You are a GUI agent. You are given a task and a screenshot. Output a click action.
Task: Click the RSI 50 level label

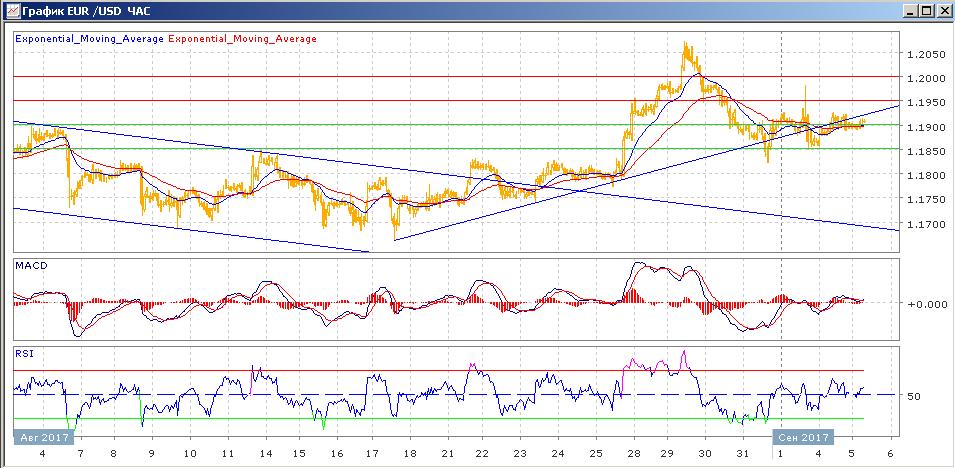913,396
